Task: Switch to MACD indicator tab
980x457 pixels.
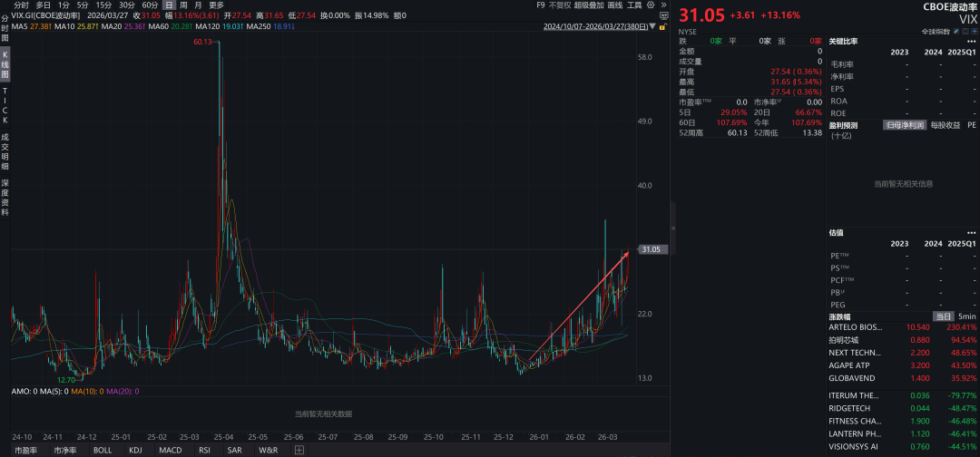Action: 170,450
